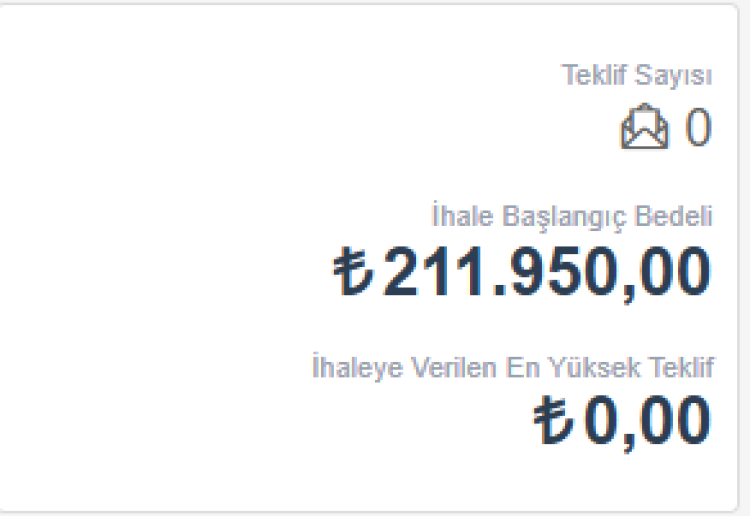Click the word 'İhale' in the starting price label
The image size is (750, 516).
454,216
